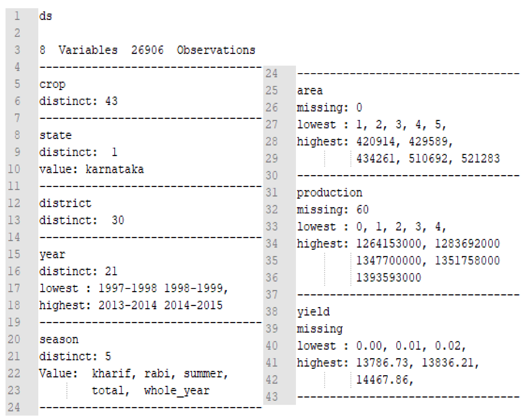This screenshot has height=420, width=525.
Task: Place cursor on the "crop" variable name
Action: pos(52,85)
